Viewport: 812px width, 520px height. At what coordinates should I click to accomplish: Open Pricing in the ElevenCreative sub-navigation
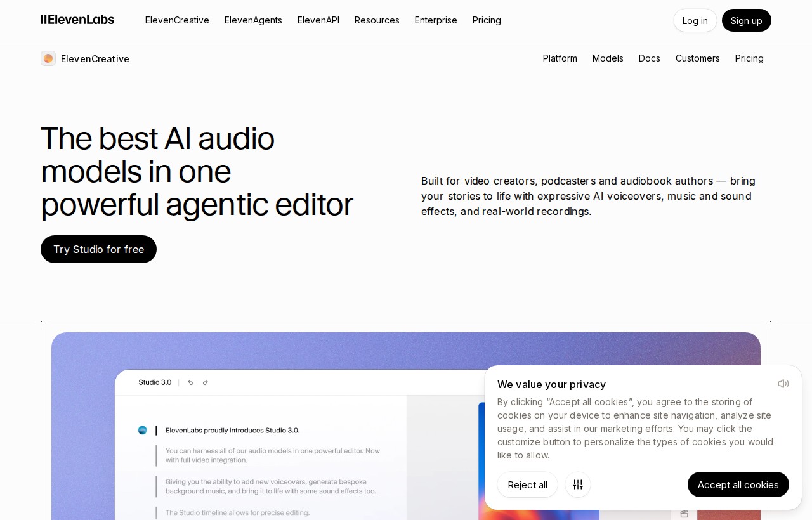click(749, 58)
